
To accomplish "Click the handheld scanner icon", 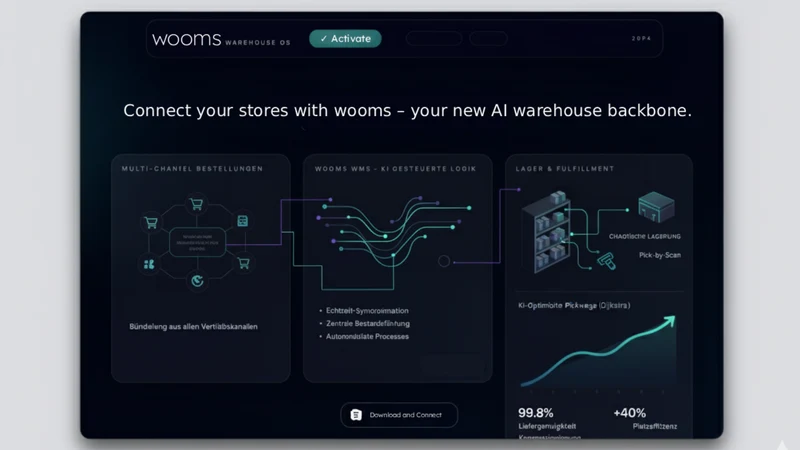I will point(606,261).
